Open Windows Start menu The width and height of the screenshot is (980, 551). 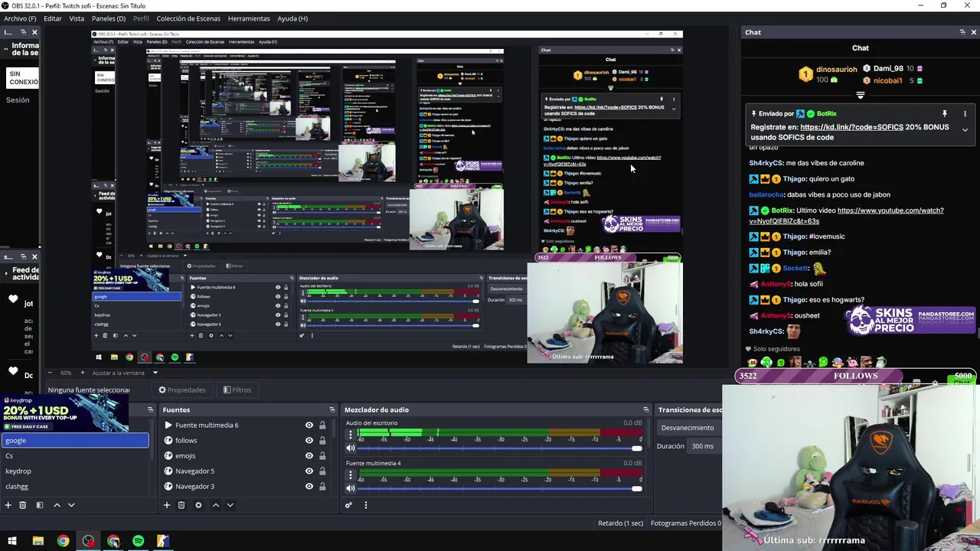(12, 541)
